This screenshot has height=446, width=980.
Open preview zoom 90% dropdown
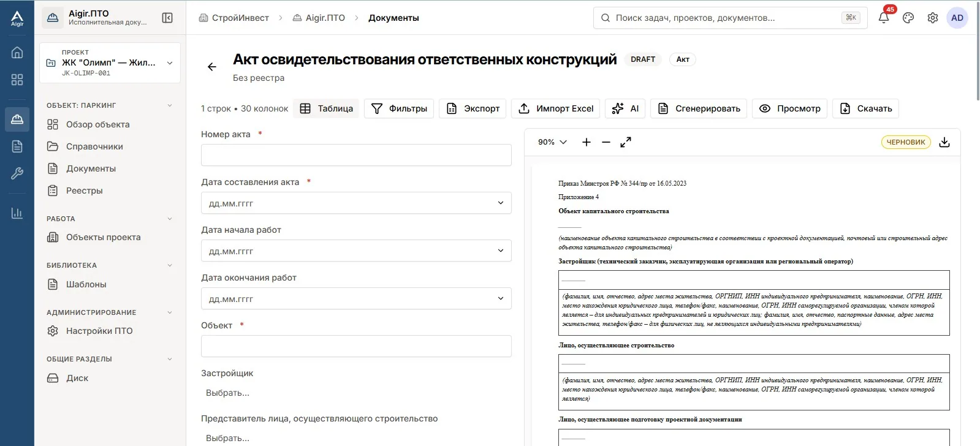(x=552, y=142)
